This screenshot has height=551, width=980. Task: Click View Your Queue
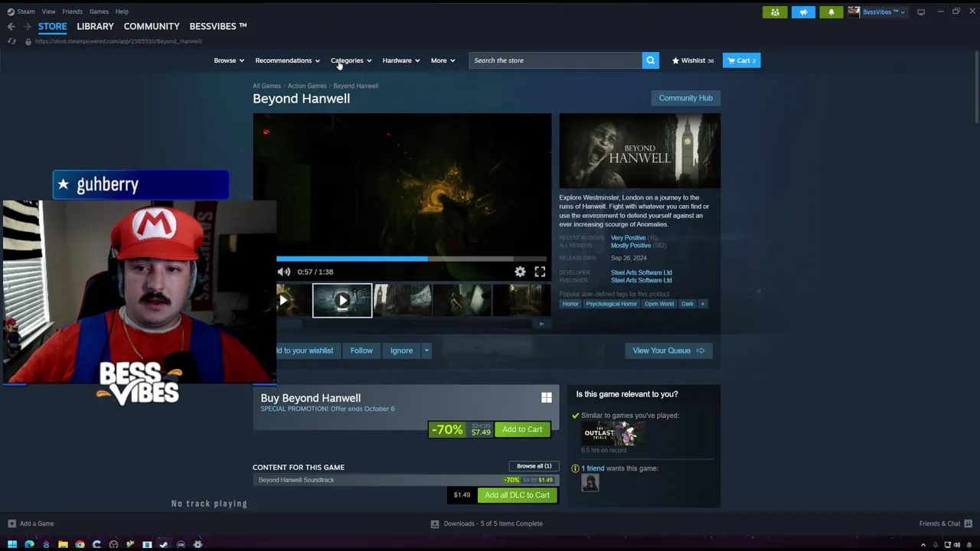click(x=668, y=350)
